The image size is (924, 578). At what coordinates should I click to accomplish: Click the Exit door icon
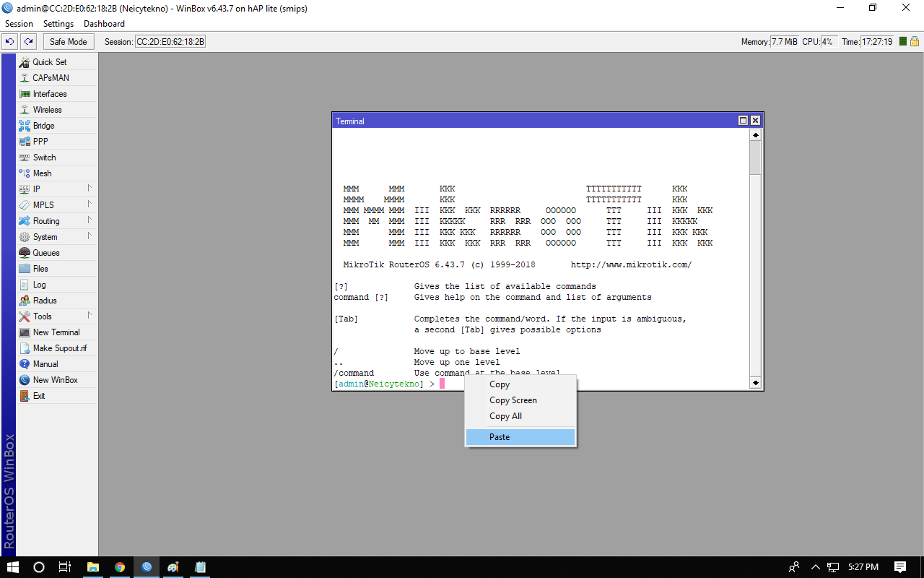point(25,396)
